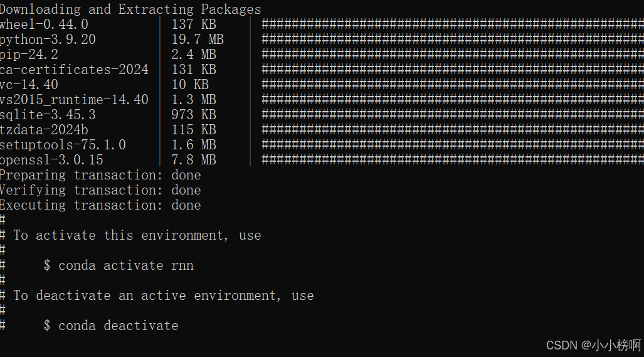Click the 'Executing transaction: done' line
Screen dimensions: 644x357
tap(100, 205)
